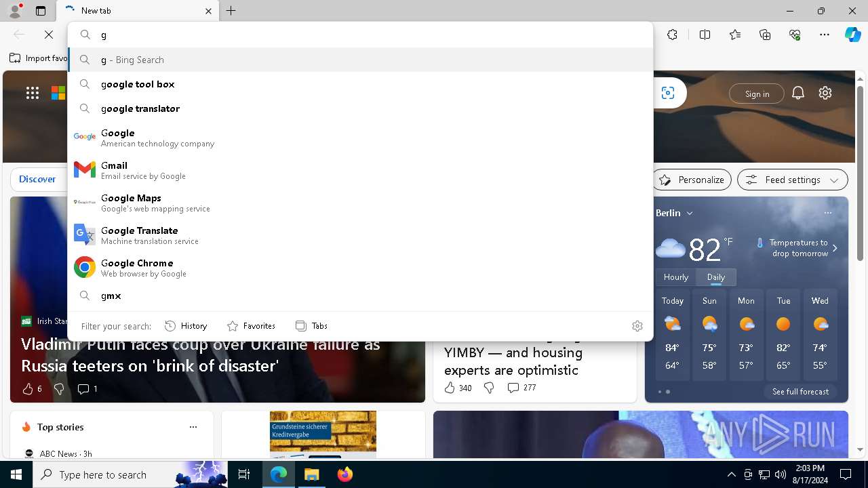
Task: Open 'Temperatures to drop tomorrow' alert arrow
Action: [835, 248]
